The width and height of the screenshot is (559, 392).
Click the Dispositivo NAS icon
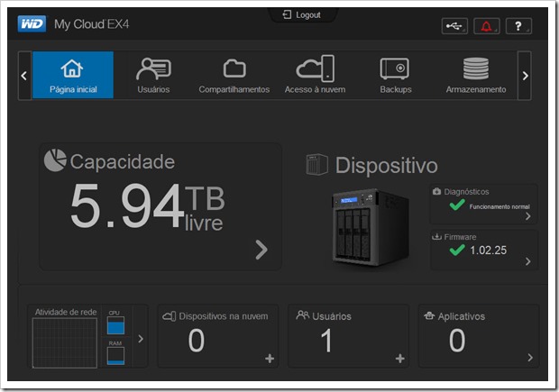pos(317,165)
